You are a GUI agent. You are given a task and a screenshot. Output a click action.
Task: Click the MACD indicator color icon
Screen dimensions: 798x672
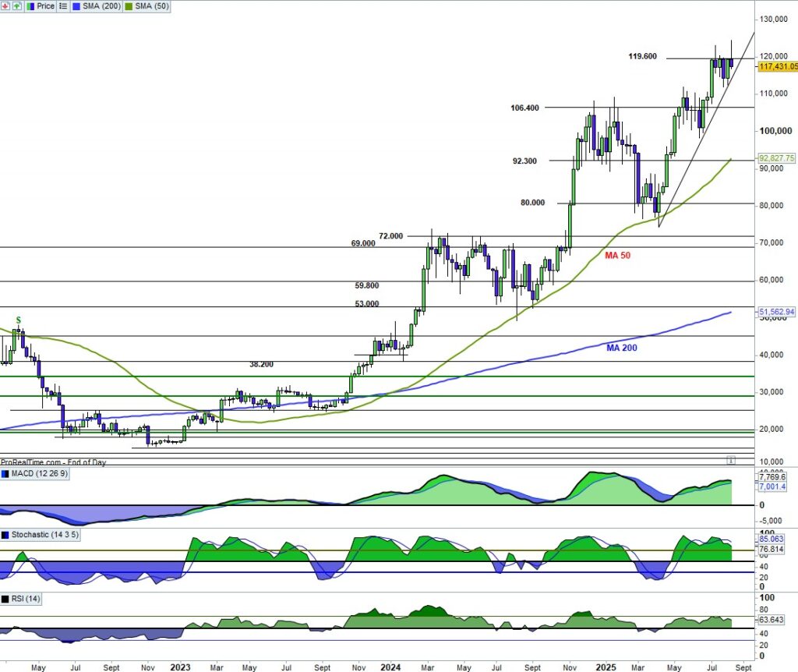(6, 473)
